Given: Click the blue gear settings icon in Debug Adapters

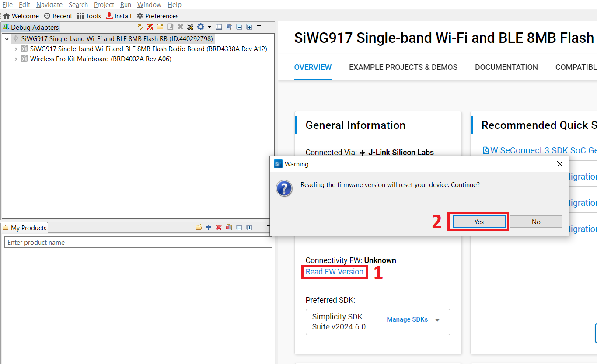Looking at the screenshot, I should click(201, 27).
